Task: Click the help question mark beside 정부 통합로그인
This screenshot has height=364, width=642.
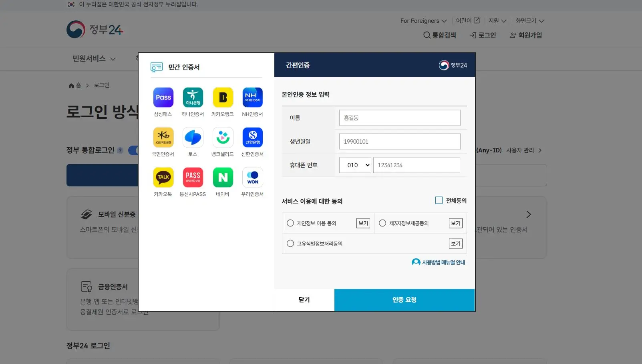Action: click(120, 150)
